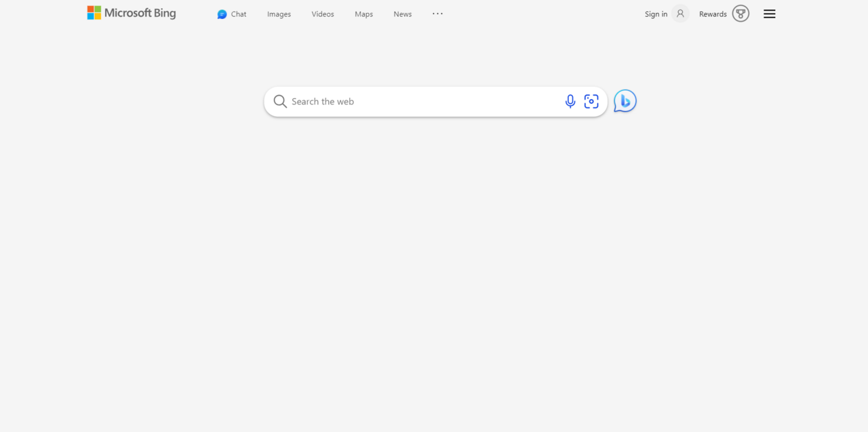Image resolution: width=868 pixels, height=432 pixels.
Task: Focus the Search the web field
Action: click(420, 102)
